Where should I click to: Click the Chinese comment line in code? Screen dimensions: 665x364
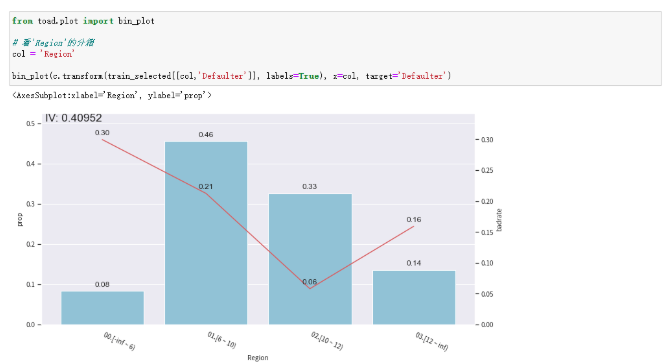(x=53, y=43)
